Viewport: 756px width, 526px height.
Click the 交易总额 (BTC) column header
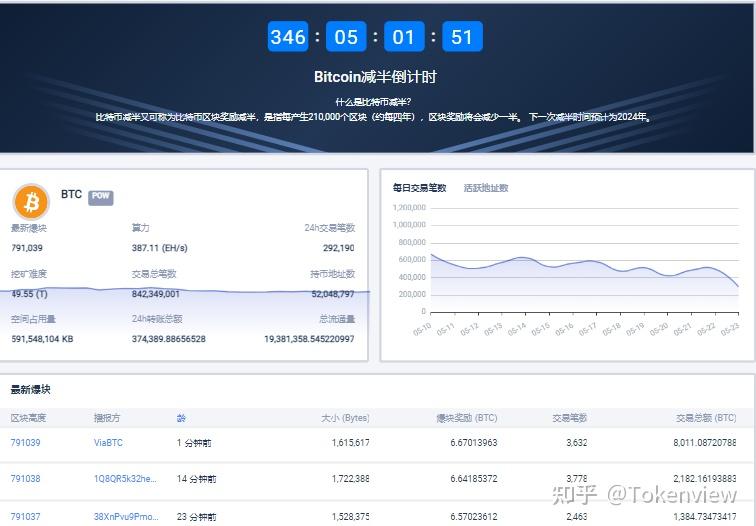[x=706, y=418]
